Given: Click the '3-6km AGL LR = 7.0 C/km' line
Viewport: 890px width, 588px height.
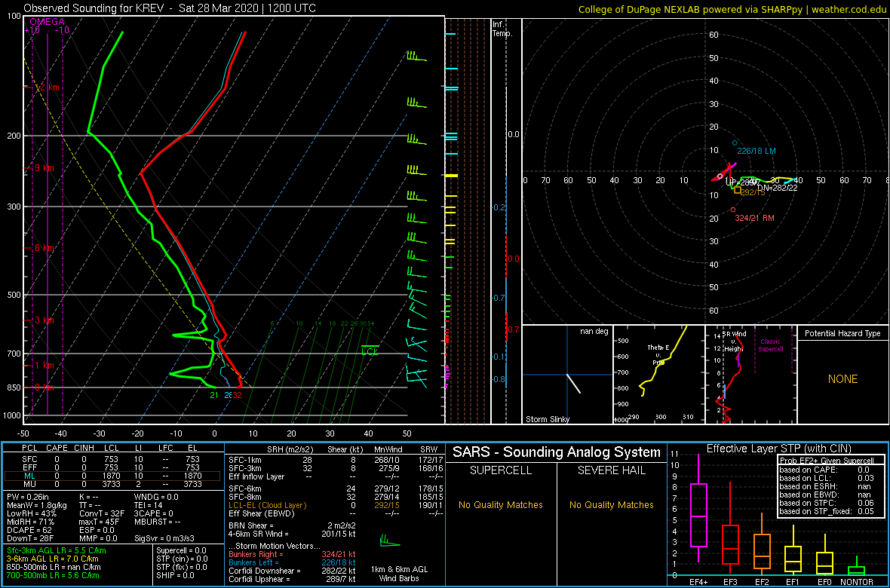Looking at the screenshot, I should coord(54,559).
